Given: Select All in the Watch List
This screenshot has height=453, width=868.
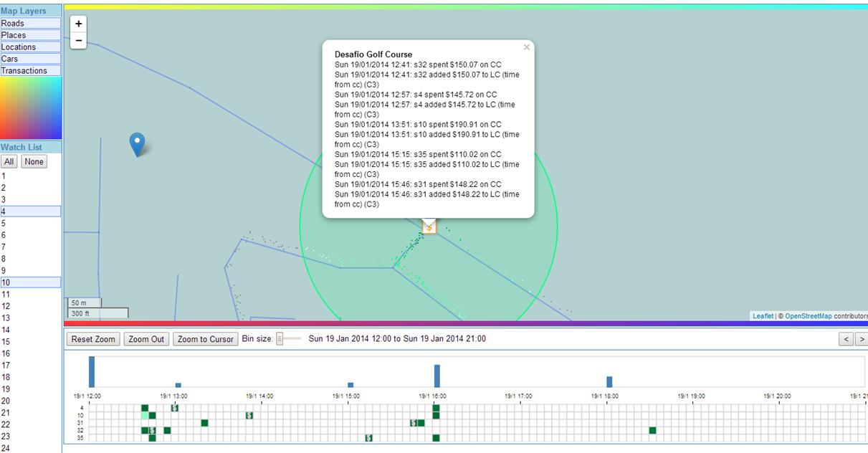Looking at the screenshot, I should tap(9, 162).
